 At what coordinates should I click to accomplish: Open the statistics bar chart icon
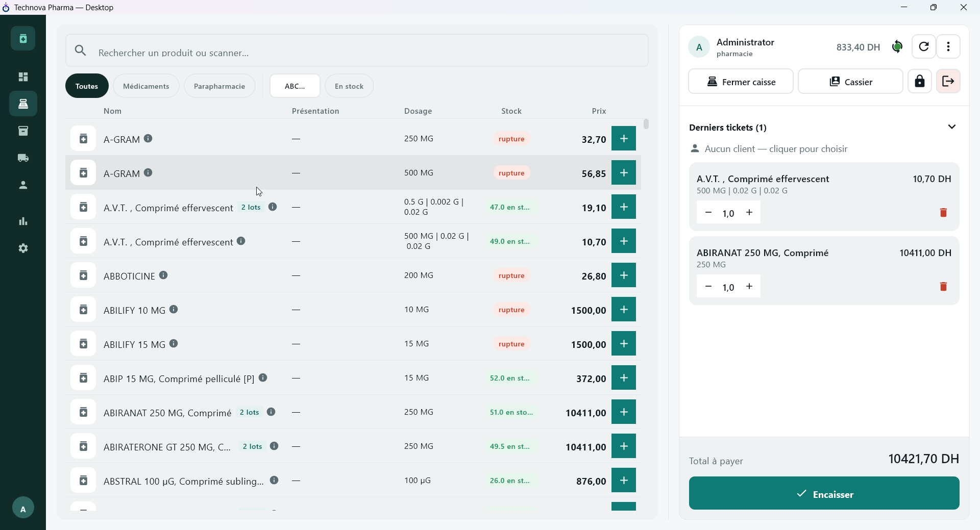(23, 221)
